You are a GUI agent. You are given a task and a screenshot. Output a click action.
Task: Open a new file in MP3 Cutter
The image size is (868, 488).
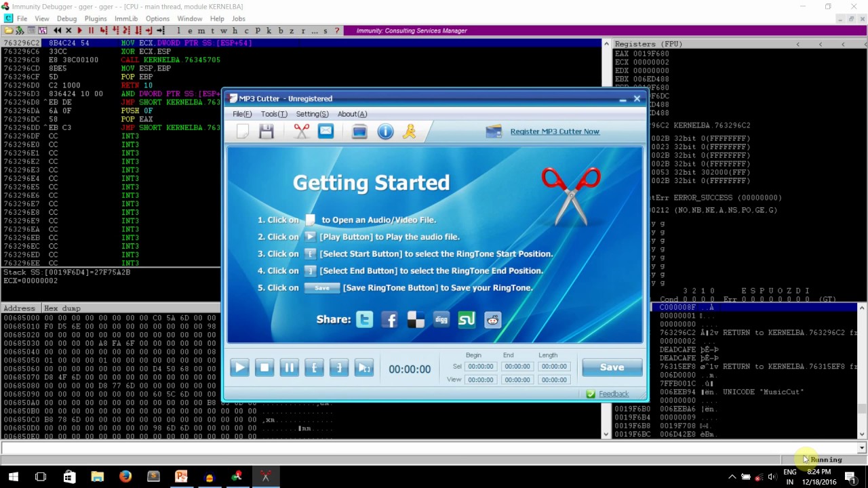(x=243, y=131)
